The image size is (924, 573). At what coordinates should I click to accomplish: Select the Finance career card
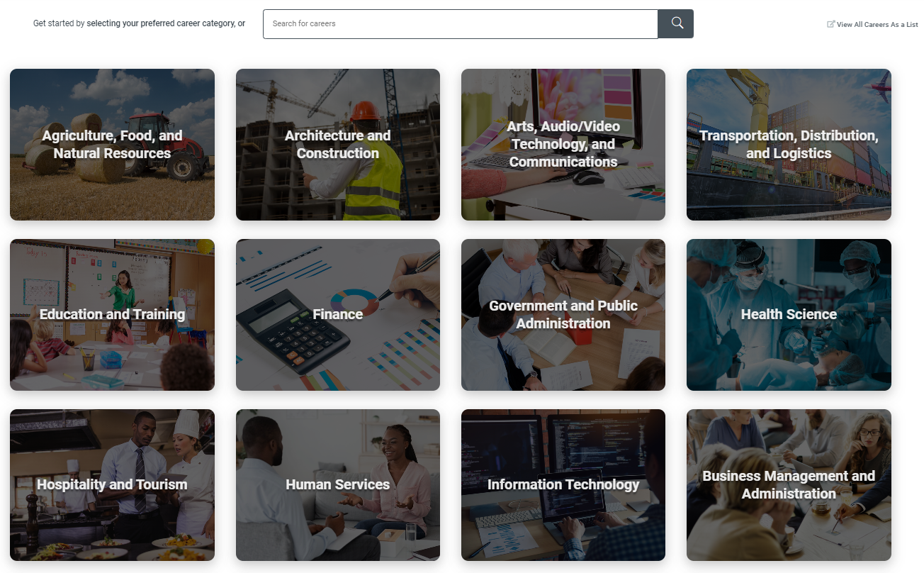(x=338, y=315)
